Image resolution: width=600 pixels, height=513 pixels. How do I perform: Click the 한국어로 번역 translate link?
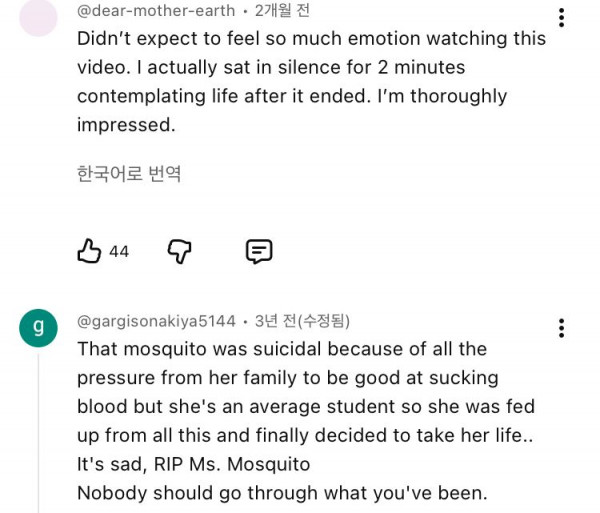coord(129,173)
